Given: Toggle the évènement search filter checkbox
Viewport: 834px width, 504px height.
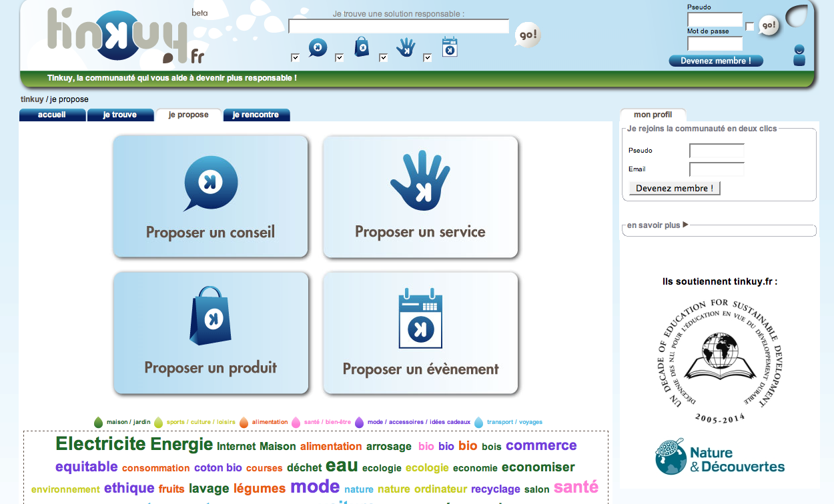Looking at the screenshot, I should [x=428, y=58].
